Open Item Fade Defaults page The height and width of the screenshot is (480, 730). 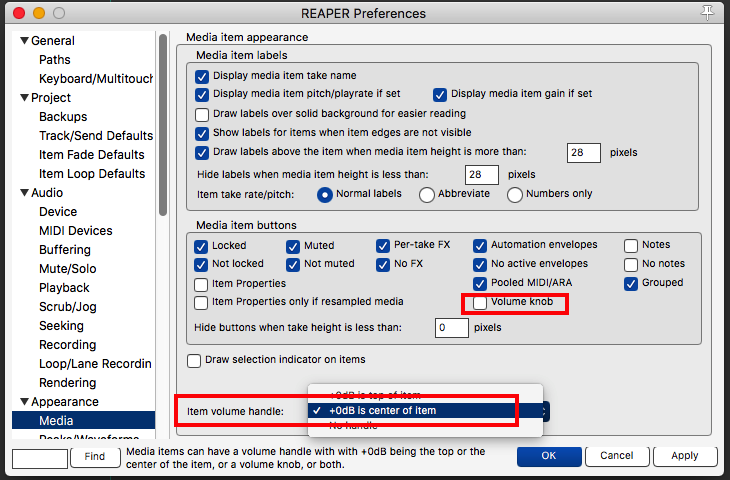pyautogui.click(x=92, y=155)
